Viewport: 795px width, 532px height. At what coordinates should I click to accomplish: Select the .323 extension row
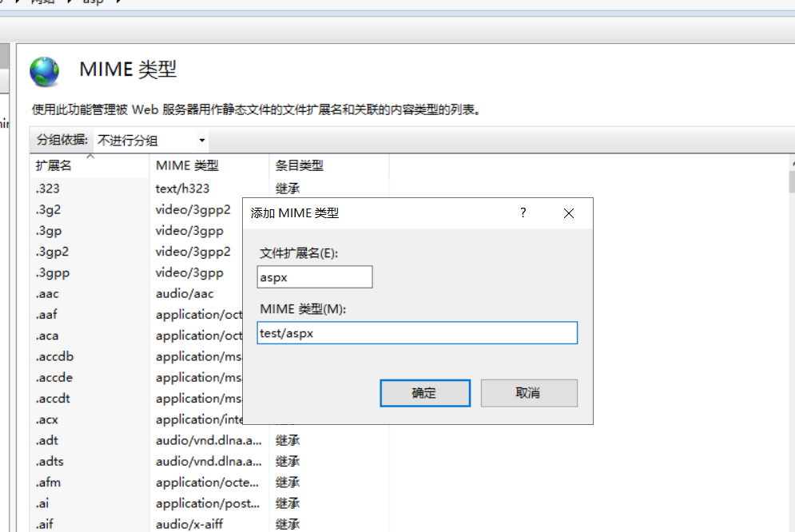(x=47, y=189)
